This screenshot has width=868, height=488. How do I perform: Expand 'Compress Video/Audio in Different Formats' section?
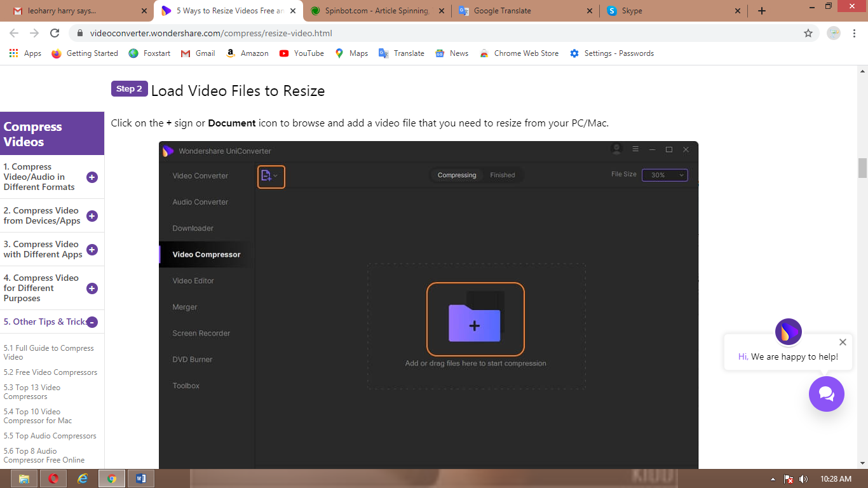pyautogui.click(x=92, y=177)
